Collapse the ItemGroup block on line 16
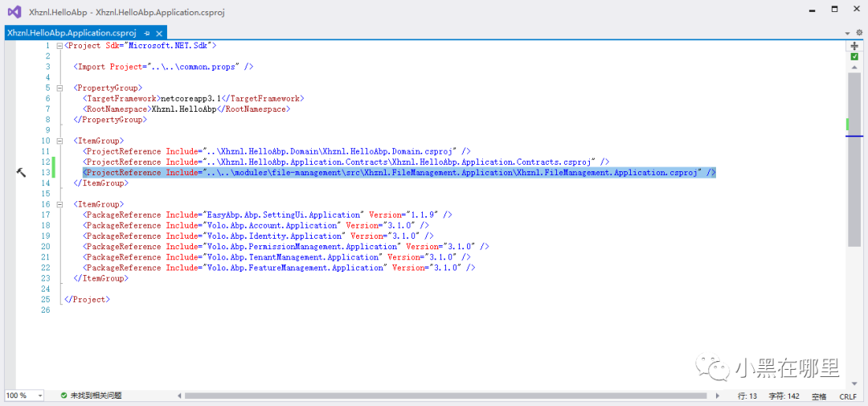This screenshot has width=868, height=406. 59,204
